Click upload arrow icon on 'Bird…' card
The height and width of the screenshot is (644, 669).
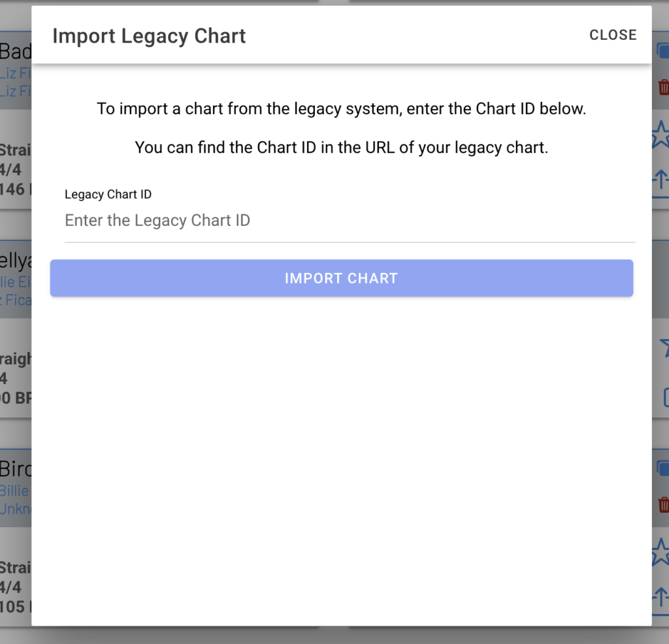click(661, 597)
